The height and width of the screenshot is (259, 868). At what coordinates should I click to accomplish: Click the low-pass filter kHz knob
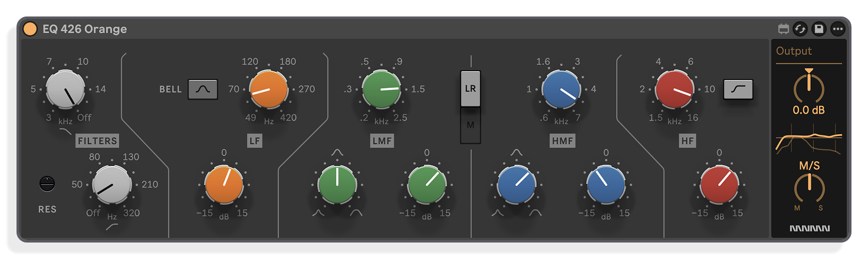click(x=66, y=89)
